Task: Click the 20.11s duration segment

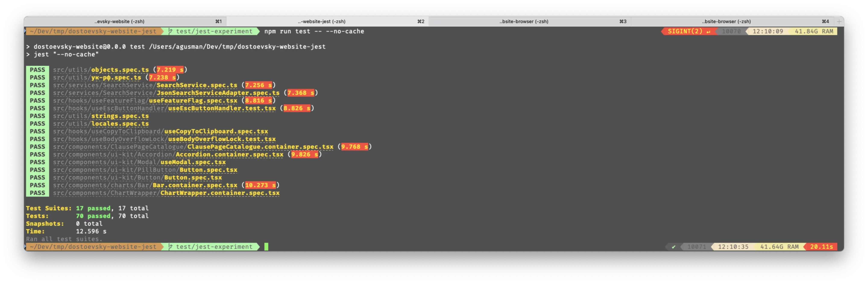Action: pyautogui.click(x=821, y=247)
